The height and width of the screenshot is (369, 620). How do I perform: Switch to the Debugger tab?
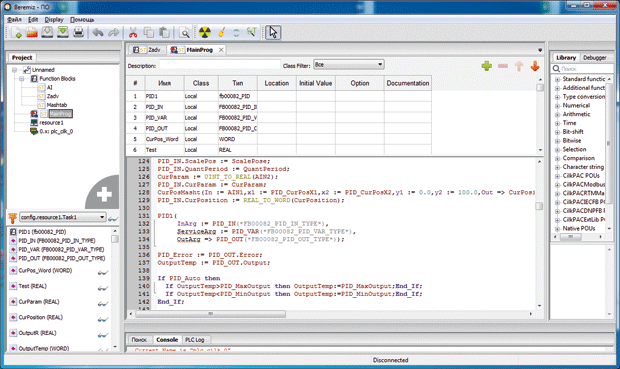click(594, 58)
